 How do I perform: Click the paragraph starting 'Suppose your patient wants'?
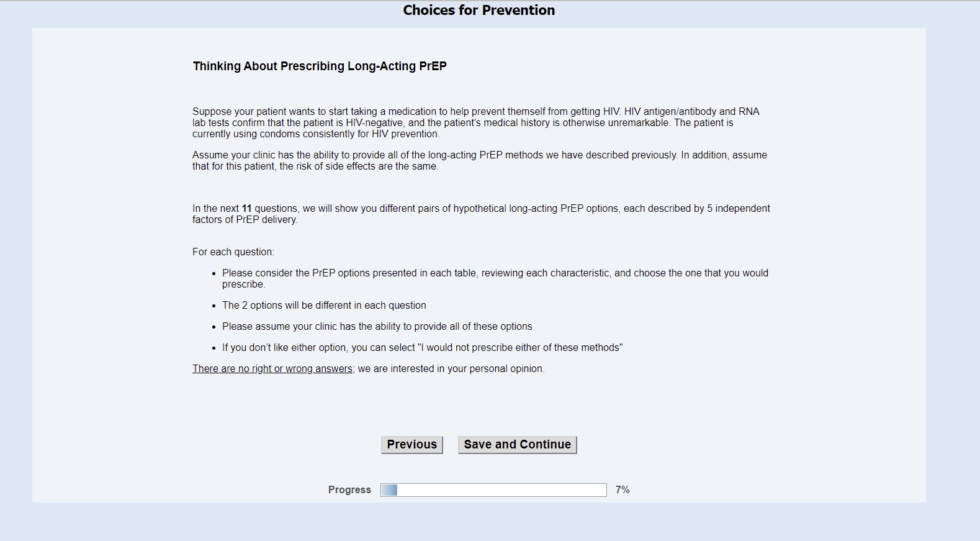(475, 123)
